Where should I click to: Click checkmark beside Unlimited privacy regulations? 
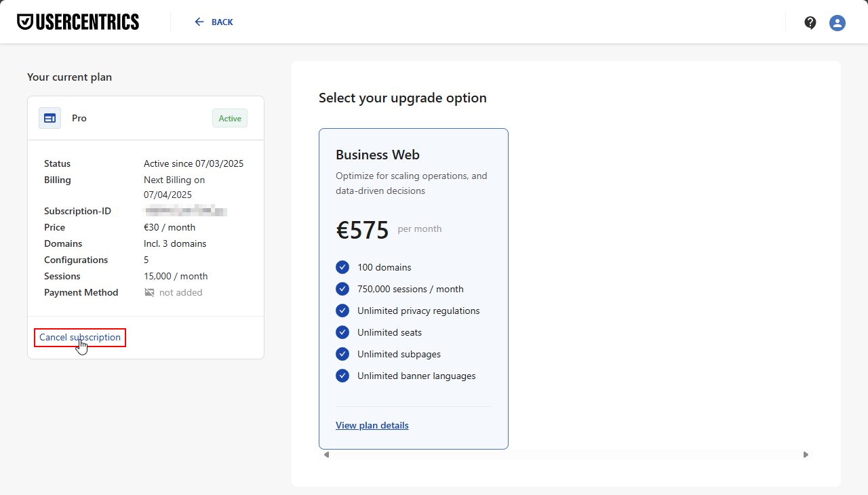coord(342,311)
